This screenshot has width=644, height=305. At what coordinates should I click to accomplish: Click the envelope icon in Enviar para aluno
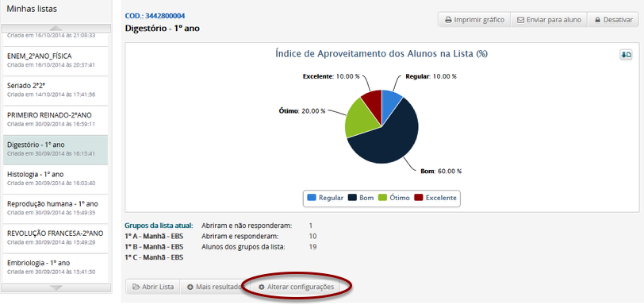click(520, 20)
